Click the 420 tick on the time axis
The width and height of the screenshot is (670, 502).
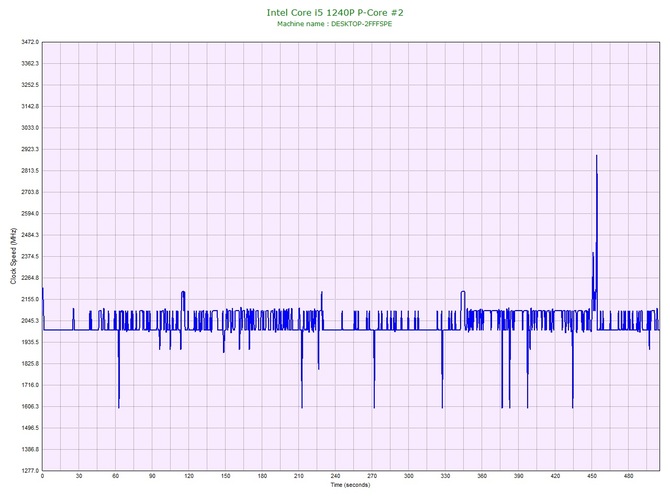[555, 476]
